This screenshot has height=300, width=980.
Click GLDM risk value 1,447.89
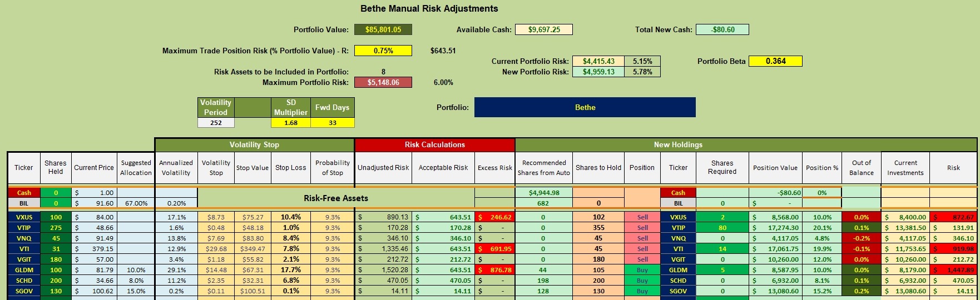(x=953, y=270)
